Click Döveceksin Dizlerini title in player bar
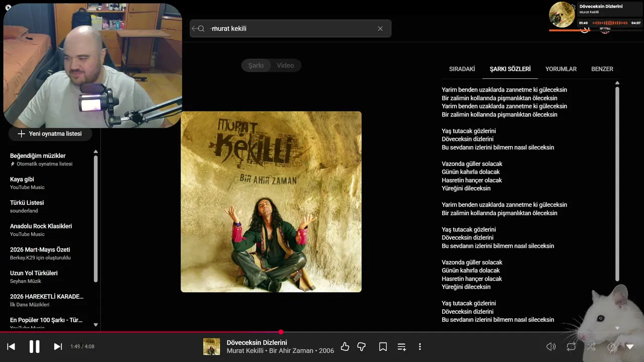 (257, 342)
